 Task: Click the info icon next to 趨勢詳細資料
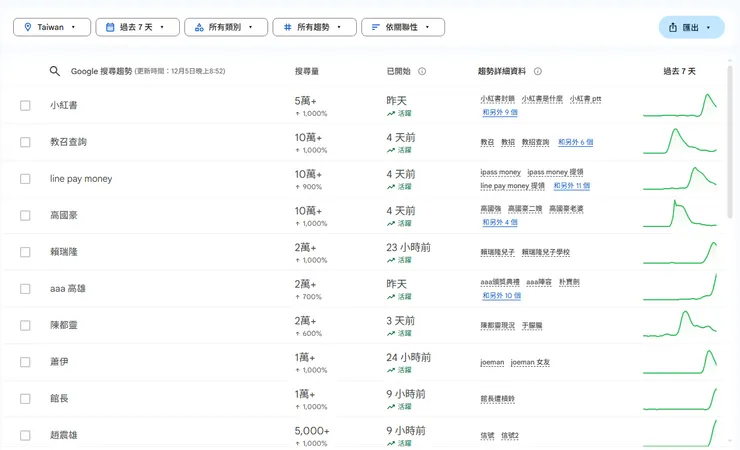point(538,71)
